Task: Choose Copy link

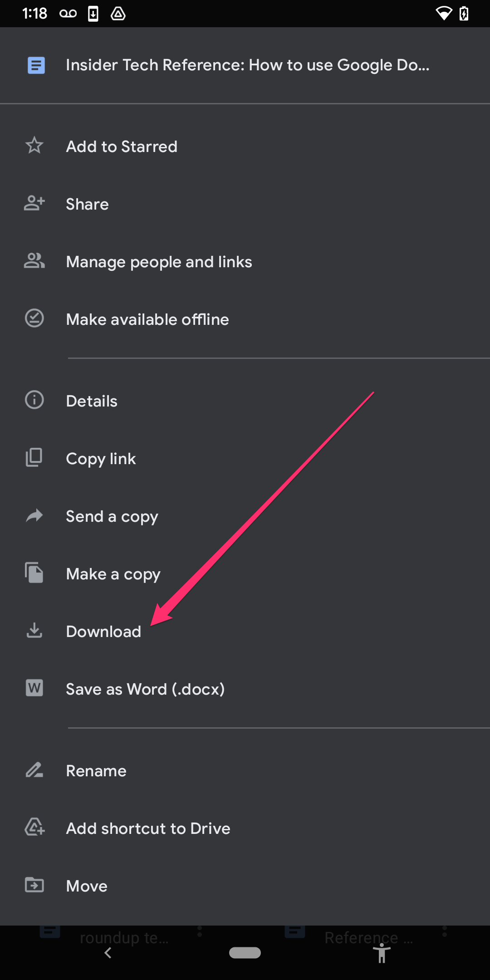Action: click(x=245, y=458)
